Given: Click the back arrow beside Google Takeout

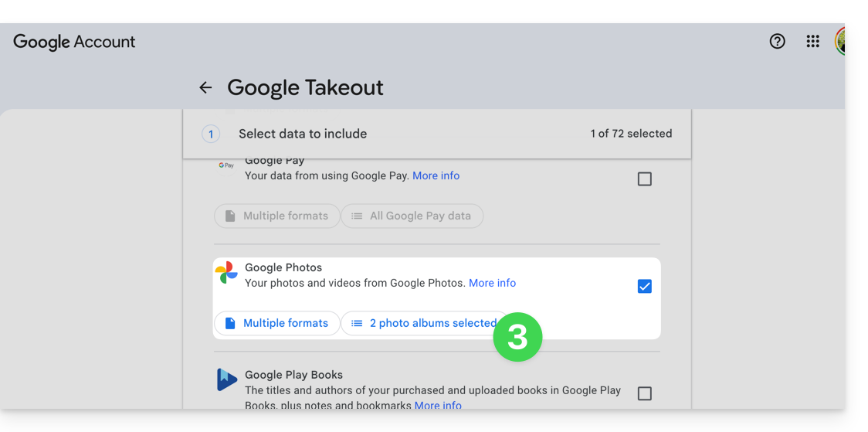Looking at the screenshot, I should (205, 88).
